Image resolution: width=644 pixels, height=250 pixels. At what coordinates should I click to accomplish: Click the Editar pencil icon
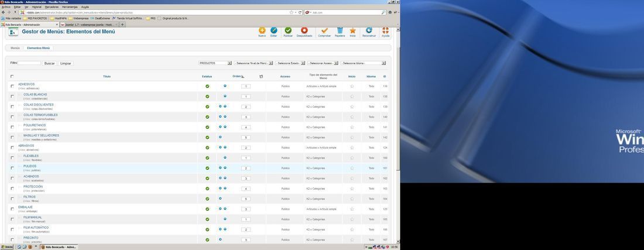[273, 30]
